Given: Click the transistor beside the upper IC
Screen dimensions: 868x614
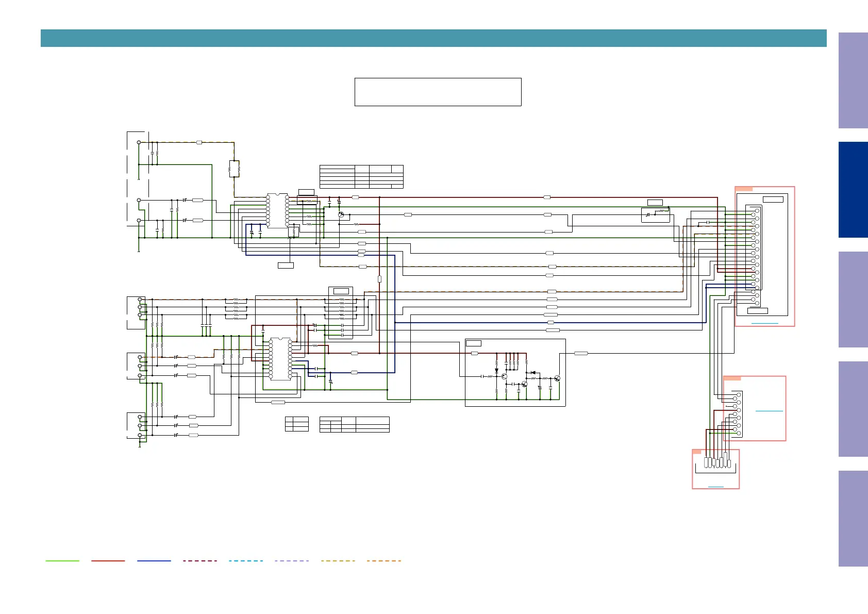Looking at the screenshot, I should pyautogui.click(x=341, y=214).
